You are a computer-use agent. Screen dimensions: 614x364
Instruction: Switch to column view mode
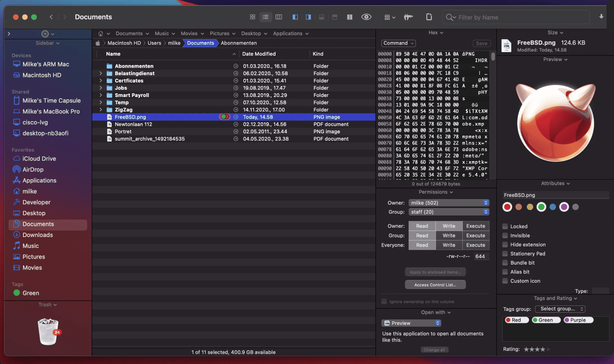[x=279, y=17]
